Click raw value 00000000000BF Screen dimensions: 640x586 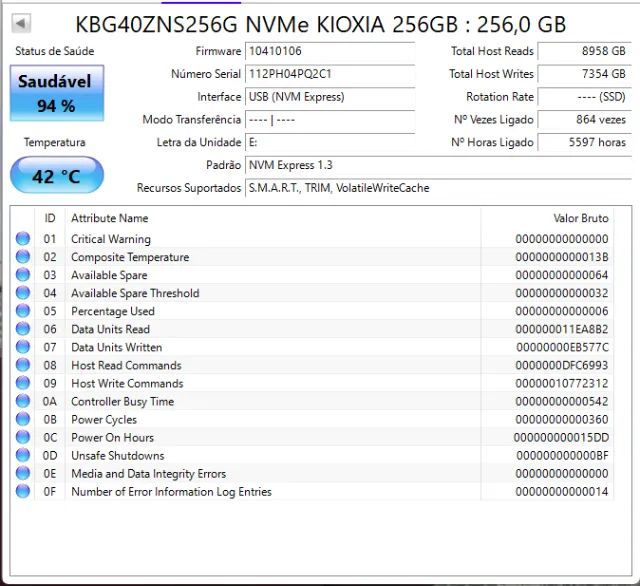tap(562, 455)
